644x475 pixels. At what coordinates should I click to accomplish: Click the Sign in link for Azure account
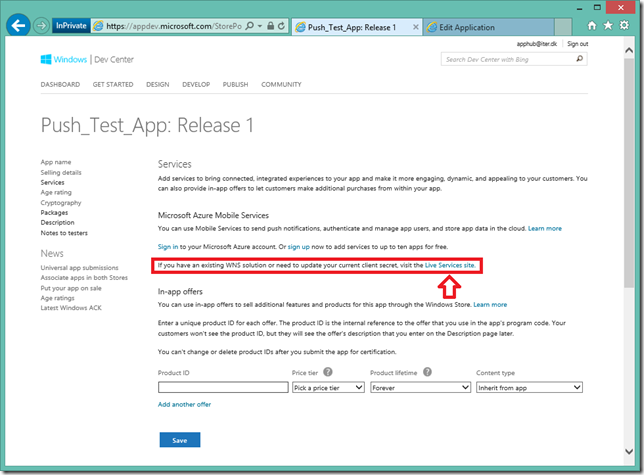(x=168, y=247)
